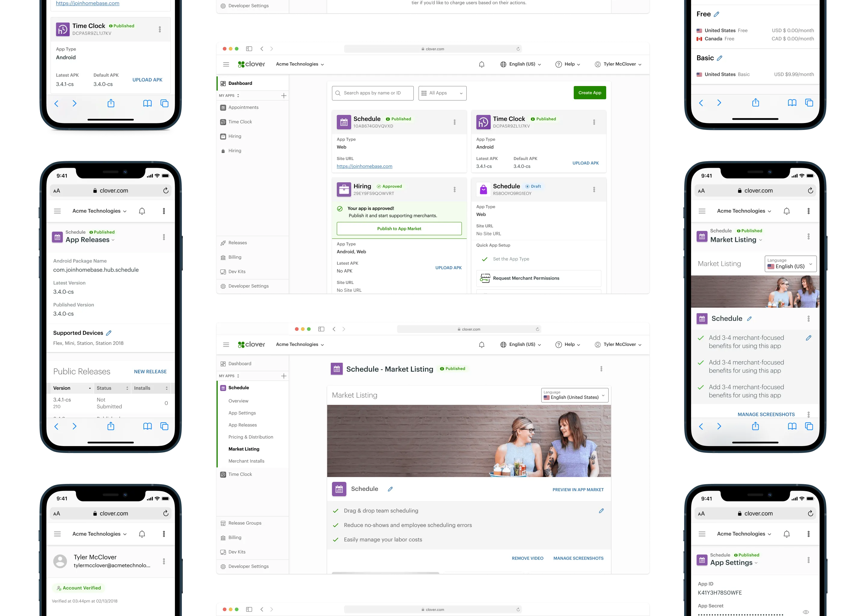Click the pencil beside Schedule in Market Listing window
866x616 pixels.
point(390,489)
